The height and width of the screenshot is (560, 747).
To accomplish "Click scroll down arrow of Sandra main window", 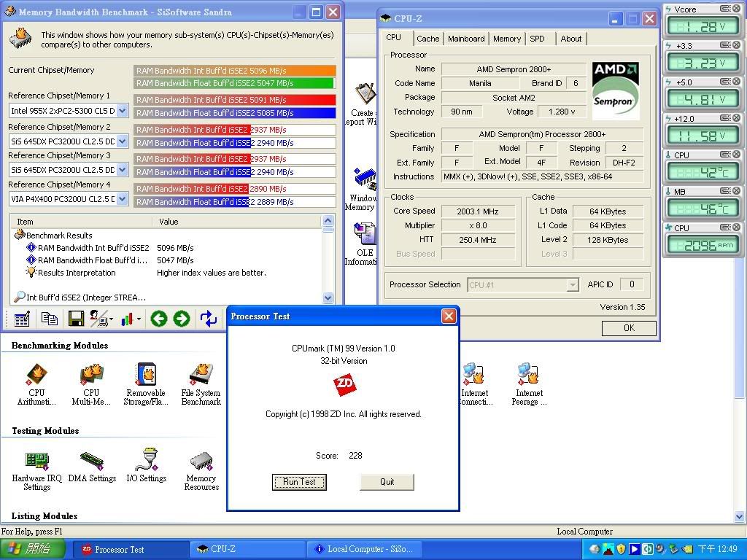I will click(740, 516).
